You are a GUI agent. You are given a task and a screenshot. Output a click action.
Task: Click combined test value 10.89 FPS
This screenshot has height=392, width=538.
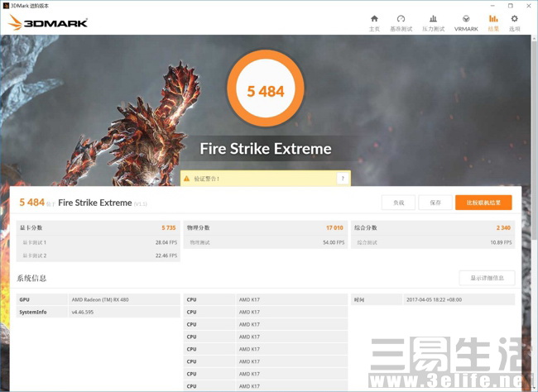pos(501,242)
